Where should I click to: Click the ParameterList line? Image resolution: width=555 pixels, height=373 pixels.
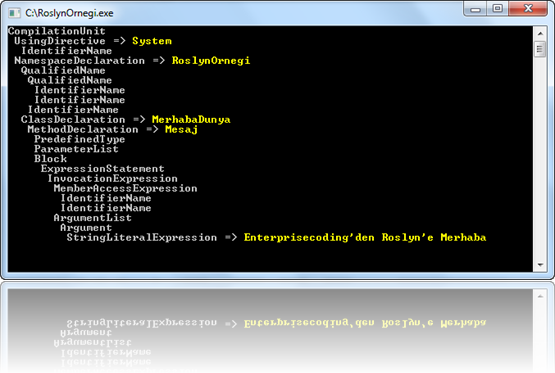tap(76, 149)
